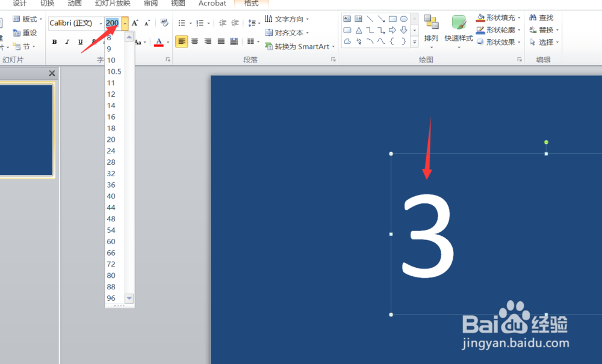
Task: Open the Acrobat tab
Action: point(213,4)
